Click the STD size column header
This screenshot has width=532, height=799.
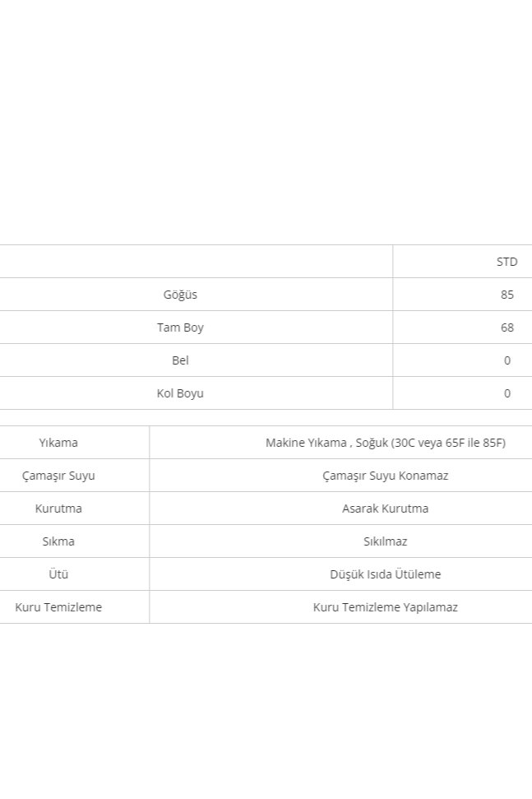(507, 262)
